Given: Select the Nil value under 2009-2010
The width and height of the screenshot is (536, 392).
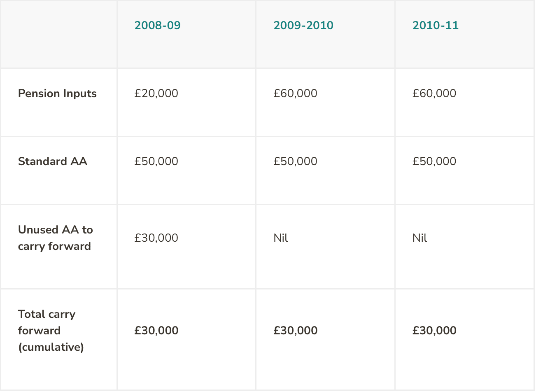Looking at the screenshot, I should pos(281,238).
